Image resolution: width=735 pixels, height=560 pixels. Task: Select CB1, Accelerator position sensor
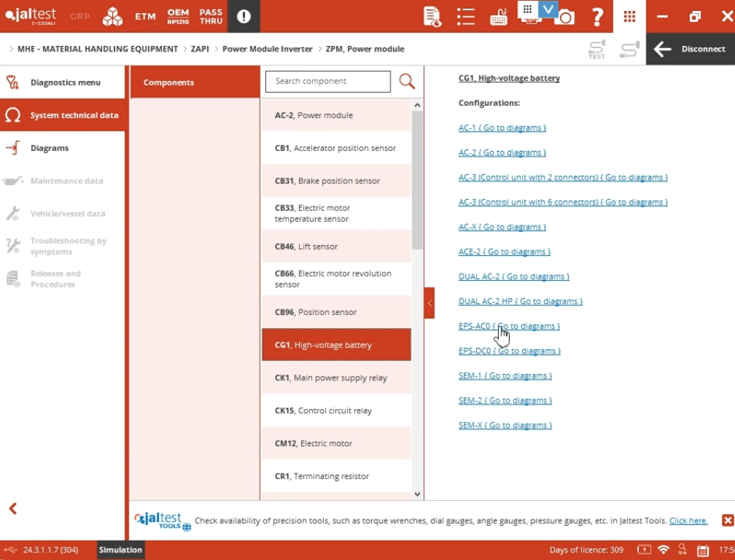tap(336, 148)
